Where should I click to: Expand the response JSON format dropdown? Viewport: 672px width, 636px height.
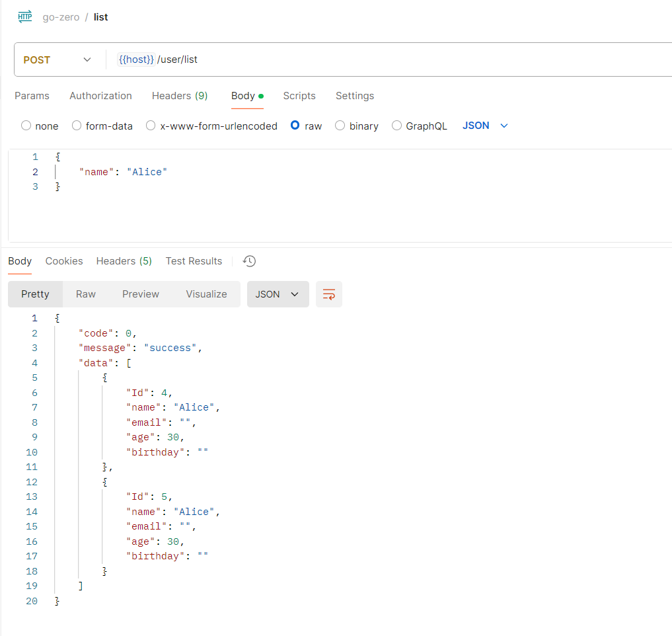278,294
